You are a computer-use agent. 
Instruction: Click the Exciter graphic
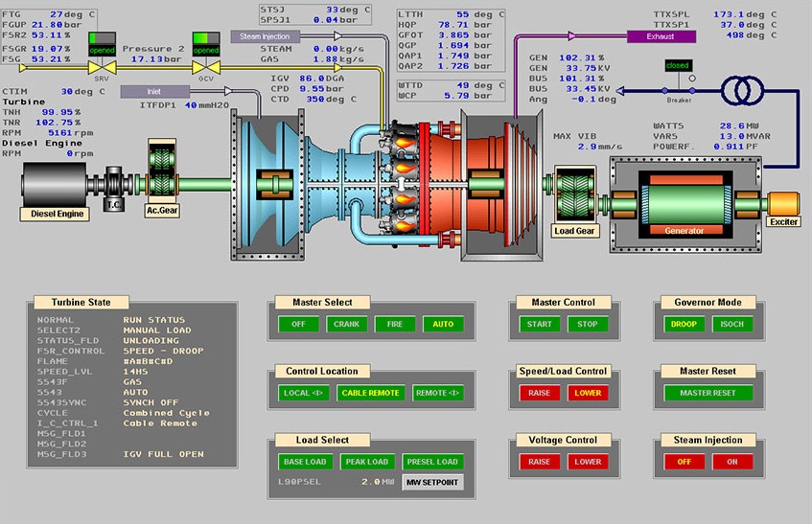click(x=783, y=204)
